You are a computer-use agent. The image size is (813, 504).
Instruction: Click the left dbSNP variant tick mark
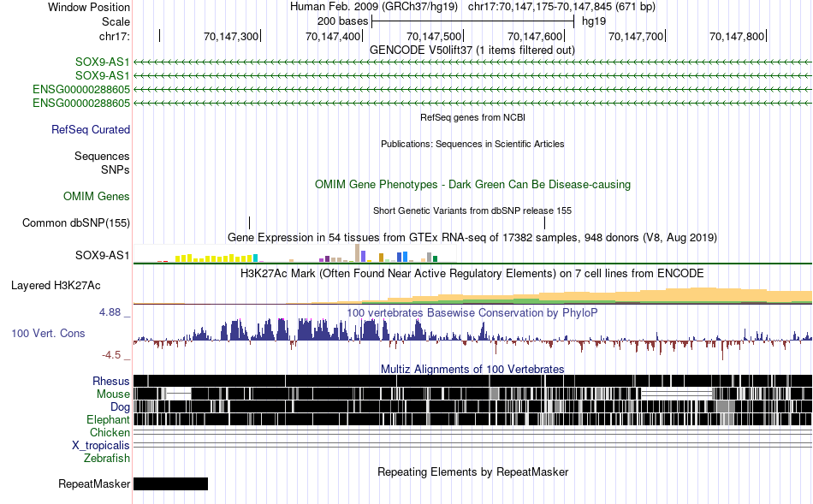pyautogui.click(x=249, y=223)
